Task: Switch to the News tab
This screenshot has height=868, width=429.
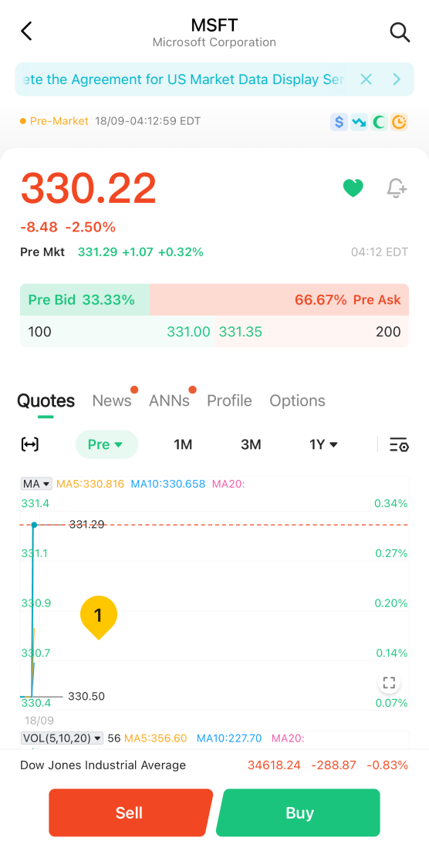Action: coord(112,400)
